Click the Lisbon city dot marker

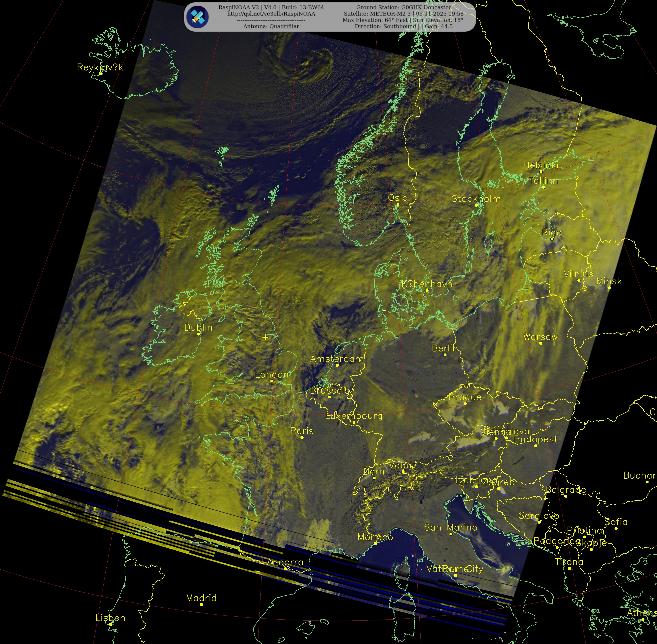[111, 624]
